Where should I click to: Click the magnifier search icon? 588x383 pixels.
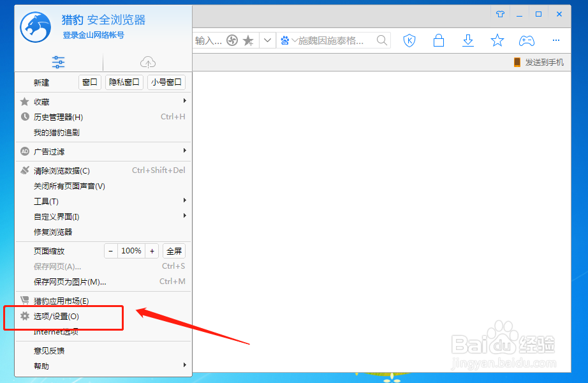pyautogui.click(x=382, y=40)
